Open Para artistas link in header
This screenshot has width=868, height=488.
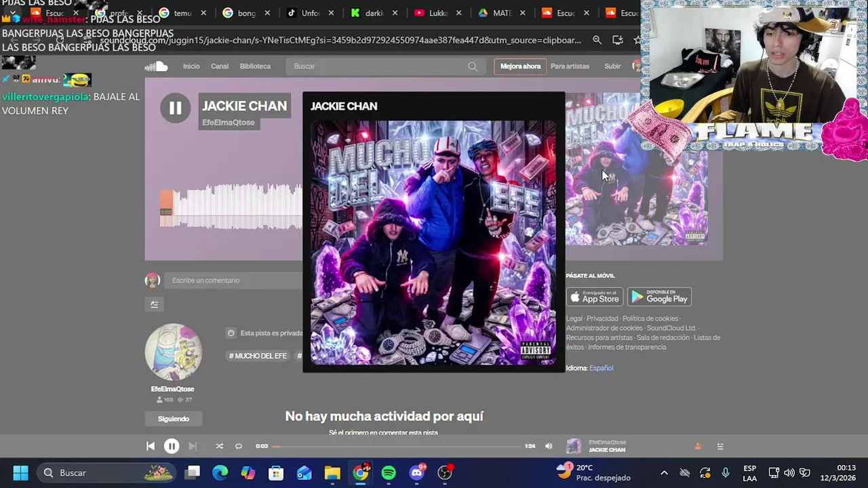coord(570,66)
